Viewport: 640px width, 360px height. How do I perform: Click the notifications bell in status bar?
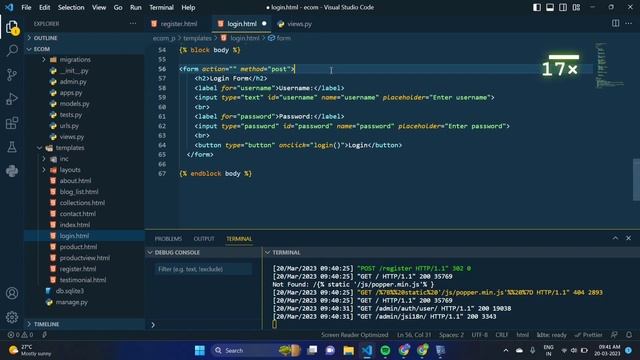(x=629, y=335)
